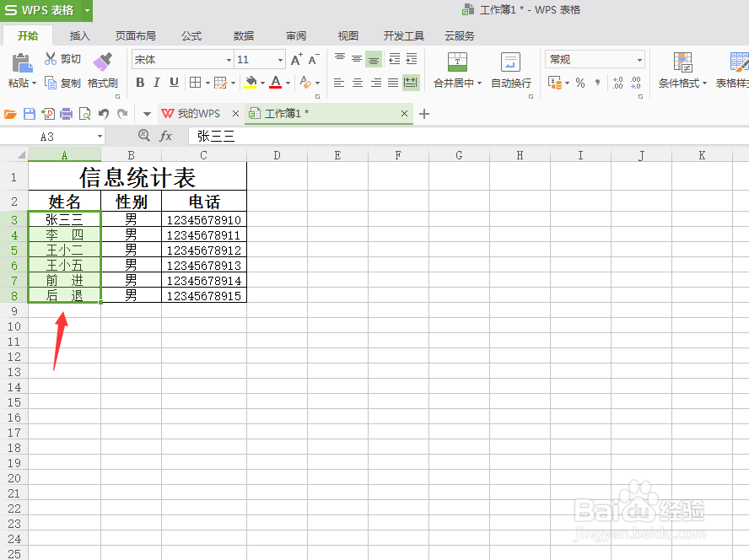Click the Increase Decimal icon
The image size is (749, 560).
(x=617, y=81)
